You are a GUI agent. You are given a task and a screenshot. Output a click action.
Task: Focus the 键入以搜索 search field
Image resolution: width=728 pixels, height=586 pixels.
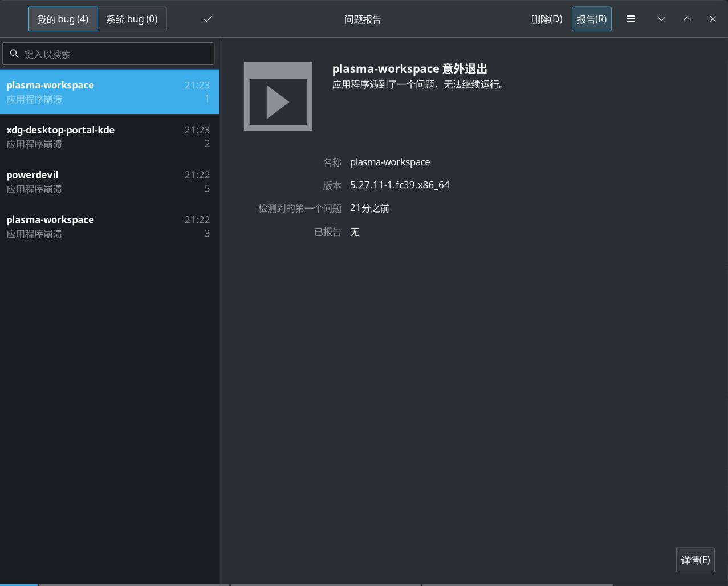click(x=114, y=54)
